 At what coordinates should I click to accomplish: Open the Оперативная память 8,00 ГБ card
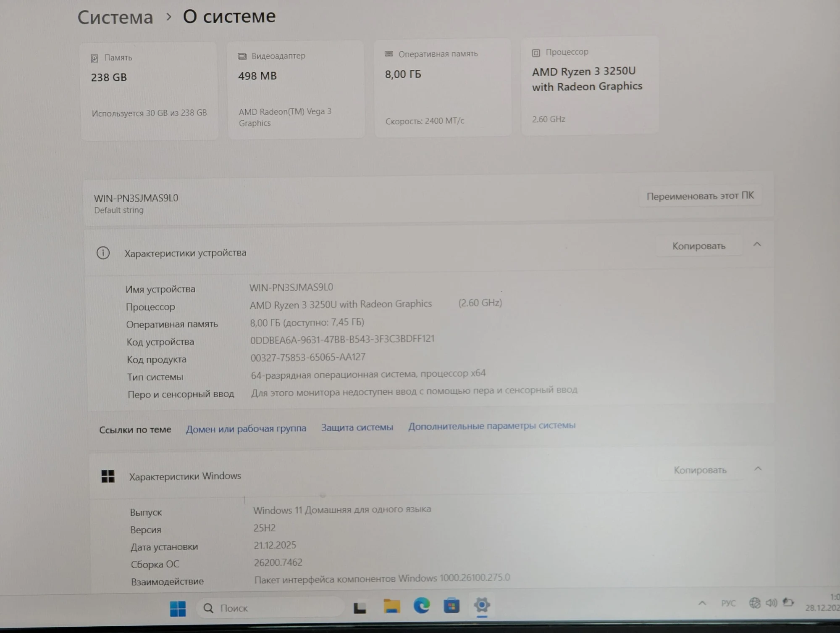[443, 88]
